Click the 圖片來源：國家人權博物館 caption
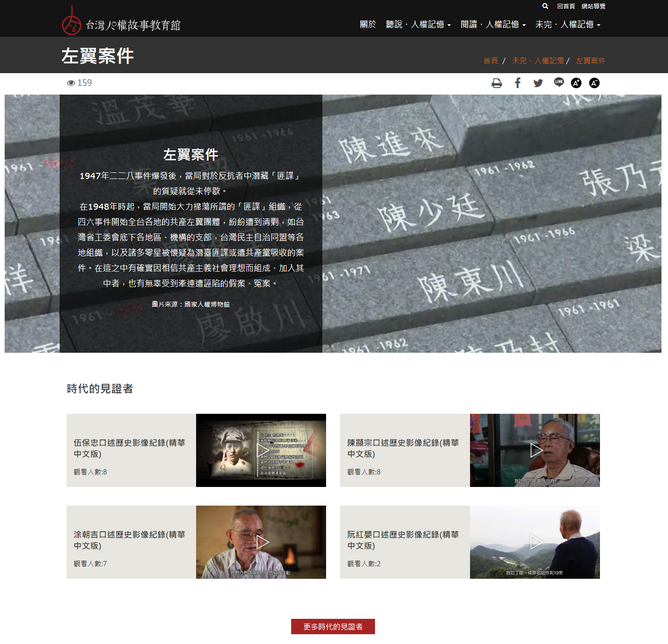Viewport: 668px width, 644px height. click(191, 304)
